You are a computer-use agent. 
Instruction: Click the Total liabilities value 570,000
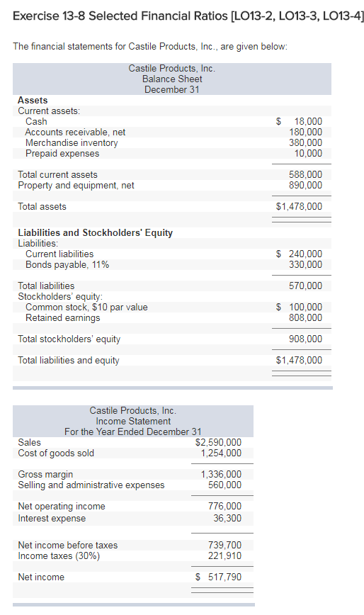[306, 286]
